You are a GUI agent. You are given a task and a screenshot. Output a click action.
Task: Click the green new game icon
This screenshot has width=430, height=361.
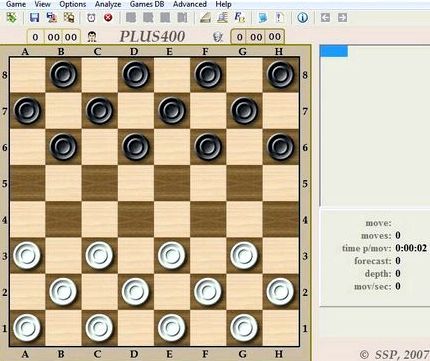click(x=11, y=17)
